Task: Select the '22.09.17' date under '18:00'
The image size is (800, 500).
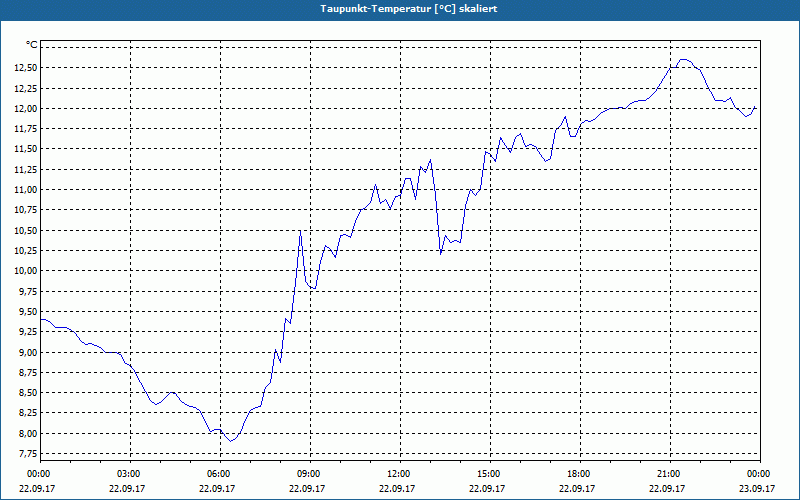Action: [x=577, y=489]
